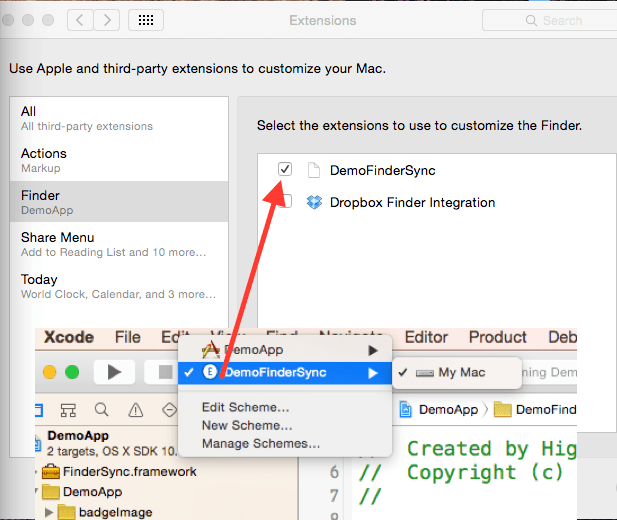The image size is (617, 520).
Task: Open the Product menu in Xcode
Action: (497, 337)
